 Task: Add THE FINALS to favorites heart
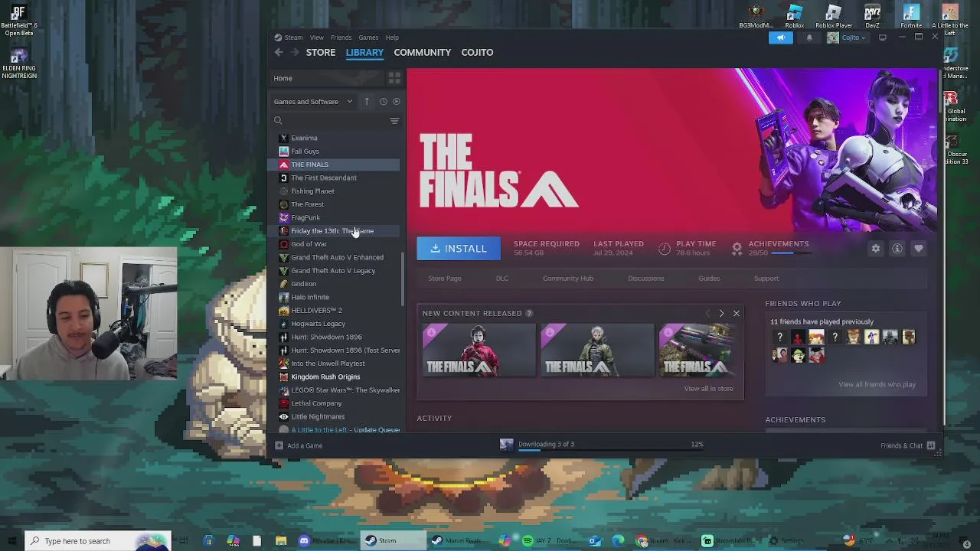pyautogui.click(x=919, y=248)
